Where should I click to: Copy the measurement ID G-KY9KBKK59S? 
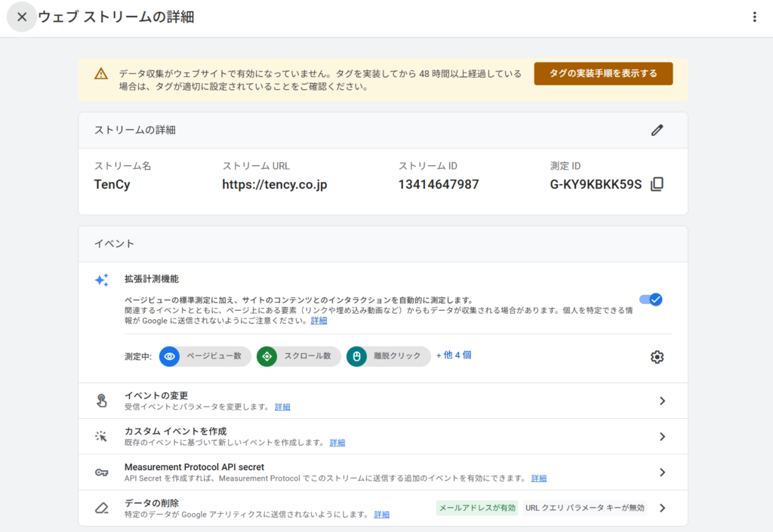[657, 184]
